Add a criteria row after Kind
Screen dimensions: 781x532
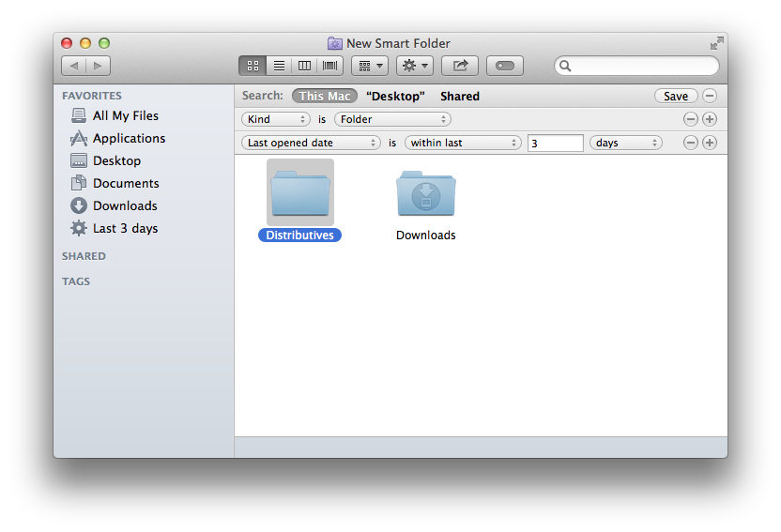point(710,119)
